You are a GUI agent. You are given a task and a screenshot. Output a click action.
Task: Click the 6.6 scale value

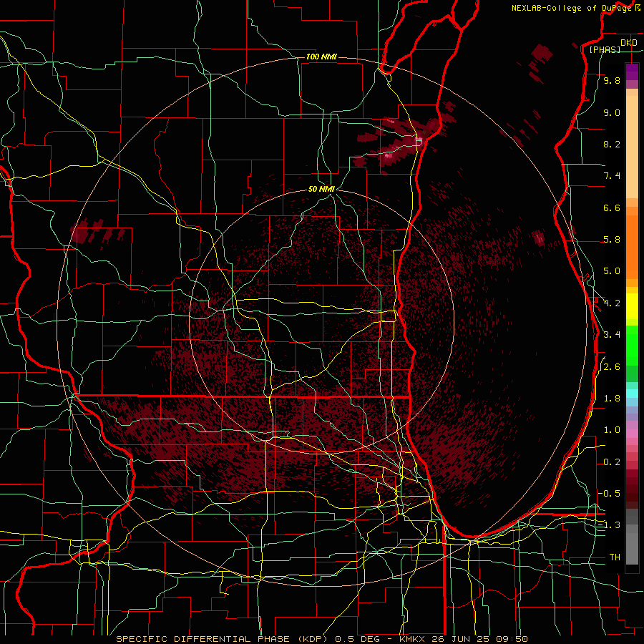pos(612,208)
